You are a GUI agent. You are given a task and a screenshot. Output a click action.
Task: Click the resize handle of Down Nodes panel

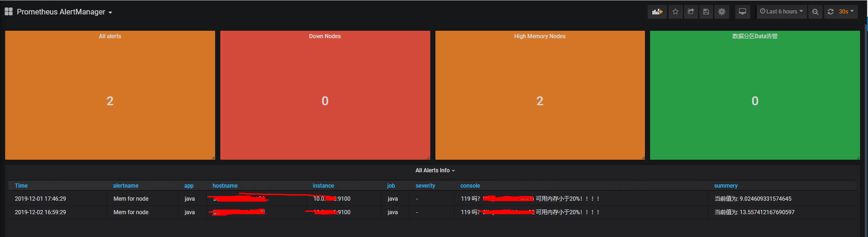(x=428, y=158)
